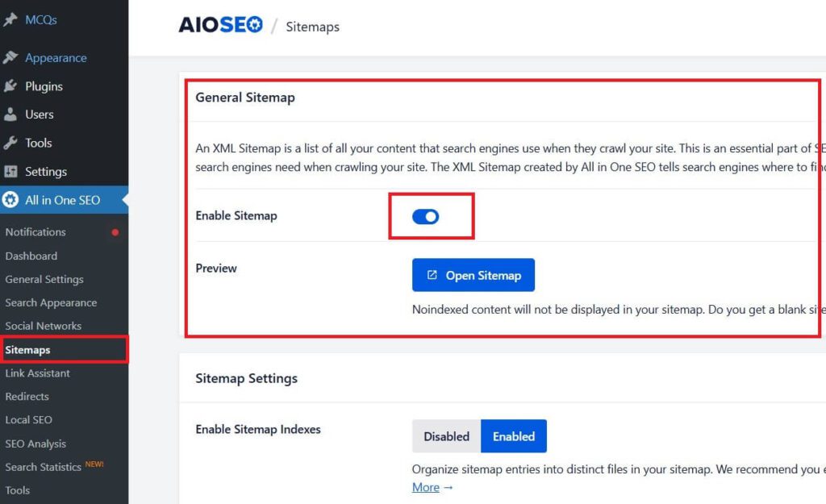Select All in One SEO menu

(x=64, y=200)
